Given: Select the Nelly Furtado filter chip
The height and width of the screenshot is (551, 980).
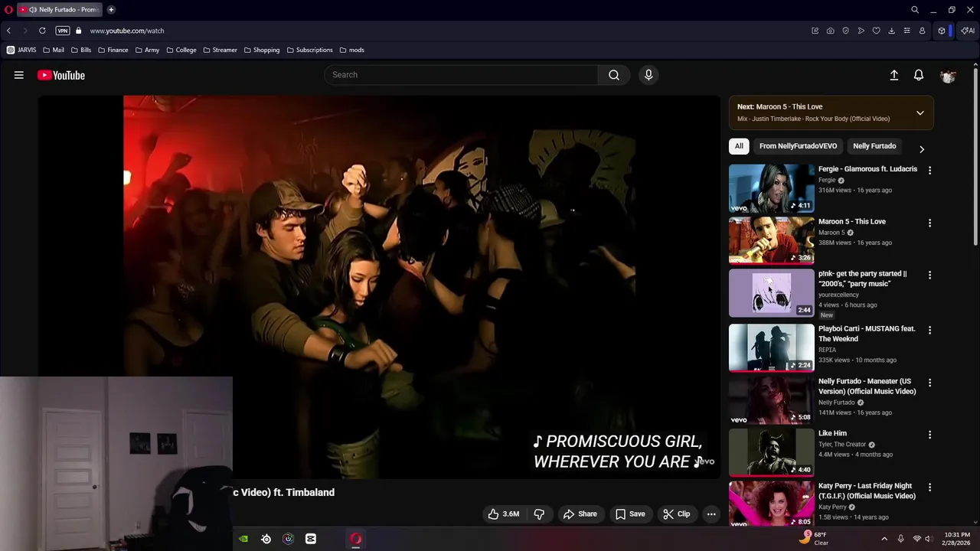Looking at the screenshot, I should pos(874,146).
